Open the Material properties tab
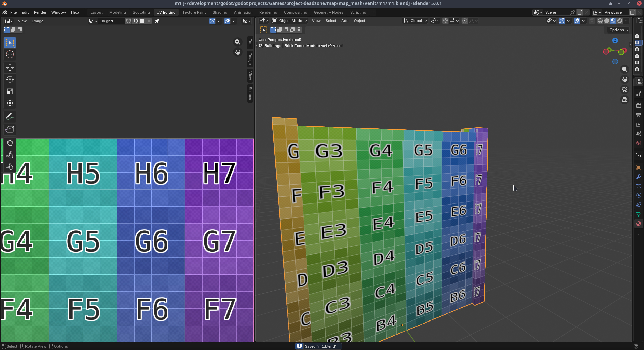This screenshot has height=350, width=644. tap(638, 224)
